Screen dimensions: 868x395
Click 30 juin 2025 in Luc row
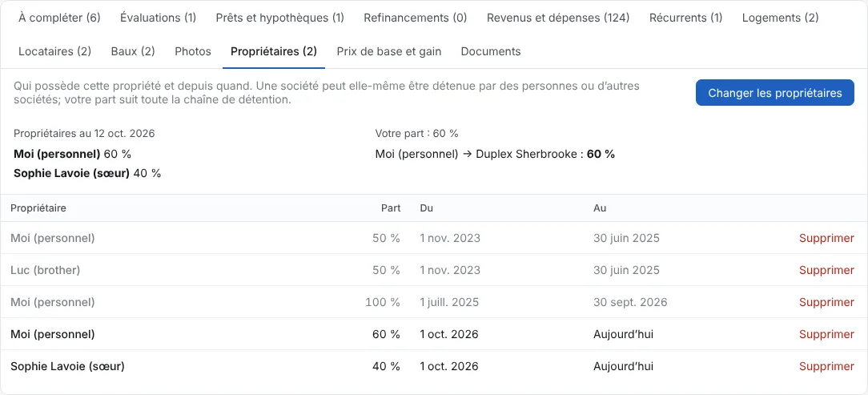point(627,270)
